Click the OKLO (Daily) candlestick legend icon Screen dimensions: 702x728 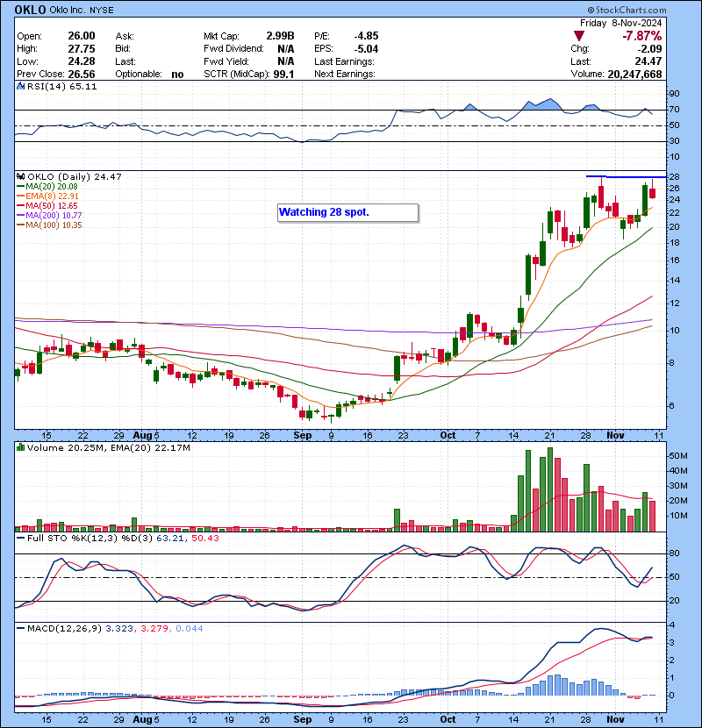click(19, 176)
